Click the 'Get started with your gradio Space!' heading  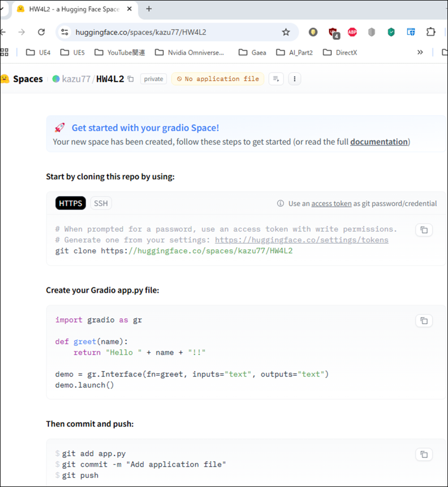click(x=145, y=128)
